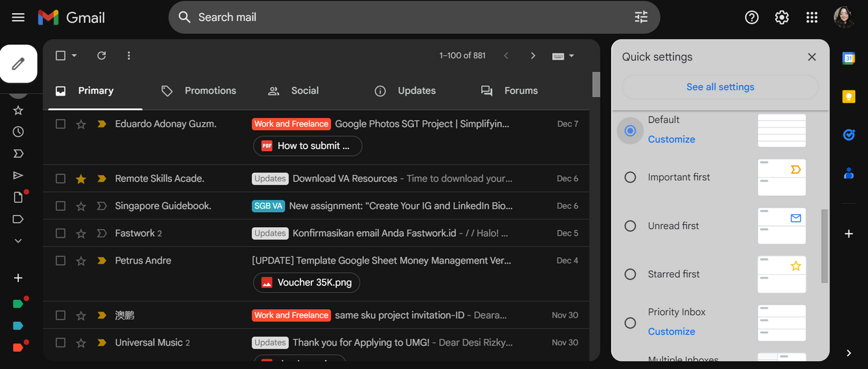The height and width of the screenshot is (369, 868).
Task: Open Starred in the left sidebar
Action: pyautogui.click(x=18, y=111)
